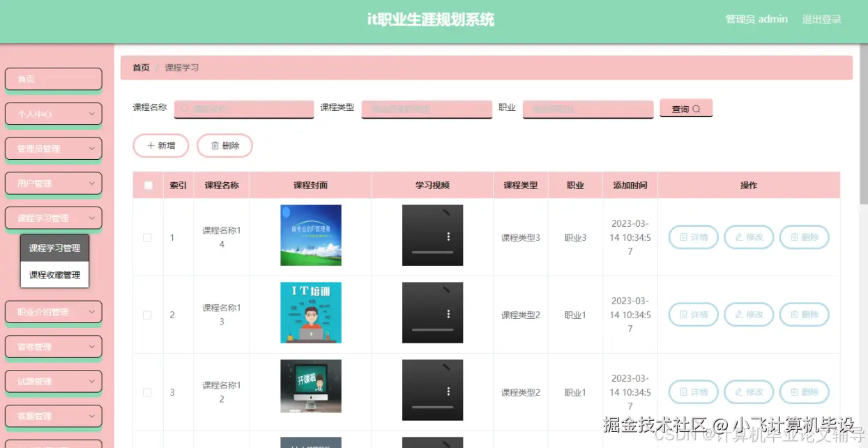
Task: Open video menu dots for 课程名称12
Action: (x=448, y=391)
